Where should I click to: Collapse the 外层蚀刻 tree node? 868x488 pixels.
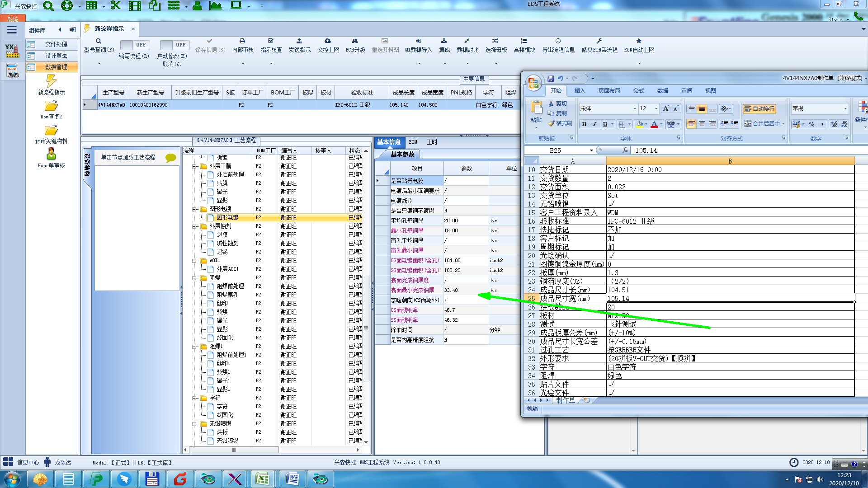(x=195, y=226)
